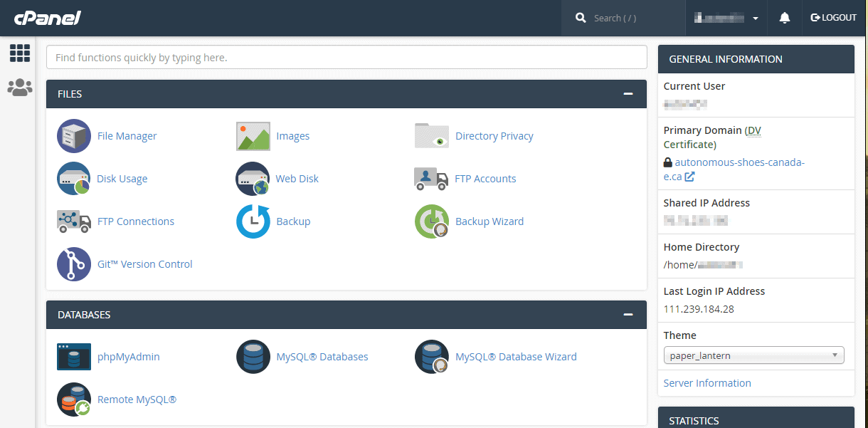Manage FTP Accounts
The height and width of the screenshot is (428, 868).
coord(485,178)
